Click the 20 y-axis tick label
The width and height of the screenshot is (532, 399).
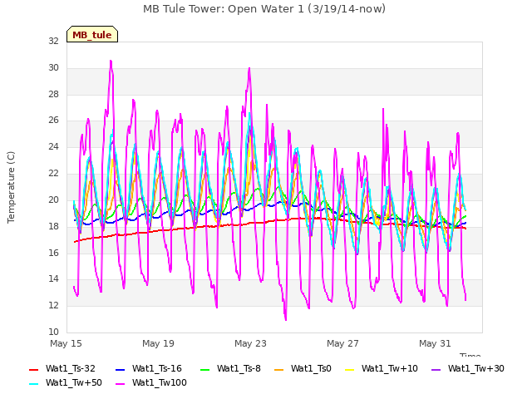tap(53, 199)
